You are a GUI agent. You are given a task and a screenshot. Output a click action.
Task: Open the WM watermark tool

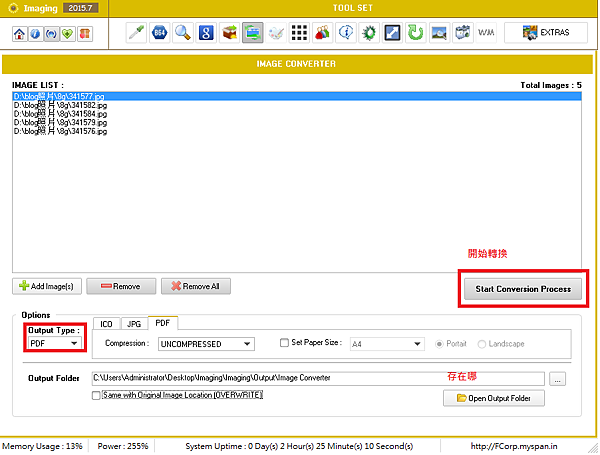[x=486, y=33]
